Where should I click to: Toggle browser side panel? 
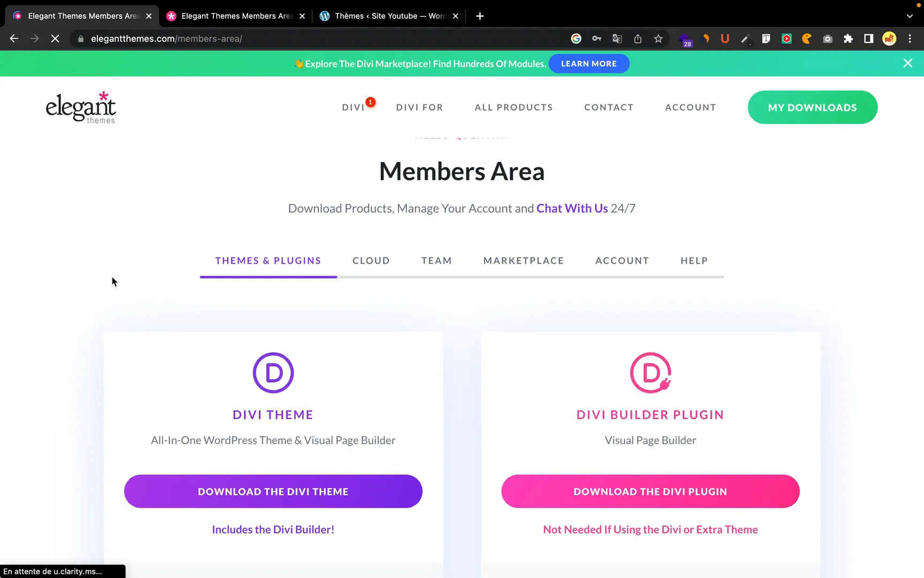(869, 39)
